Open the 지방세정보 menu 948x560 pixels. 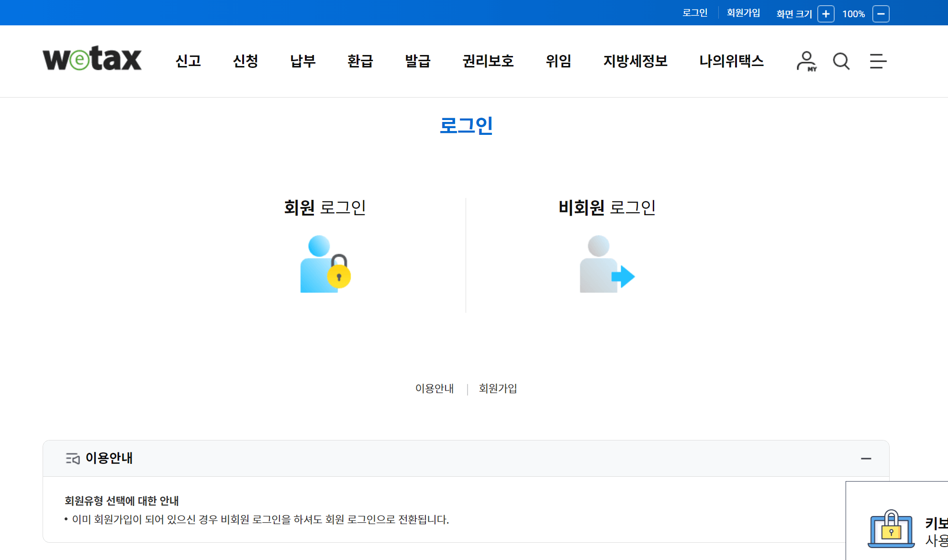pyautogui.click(x=635, y=61)
